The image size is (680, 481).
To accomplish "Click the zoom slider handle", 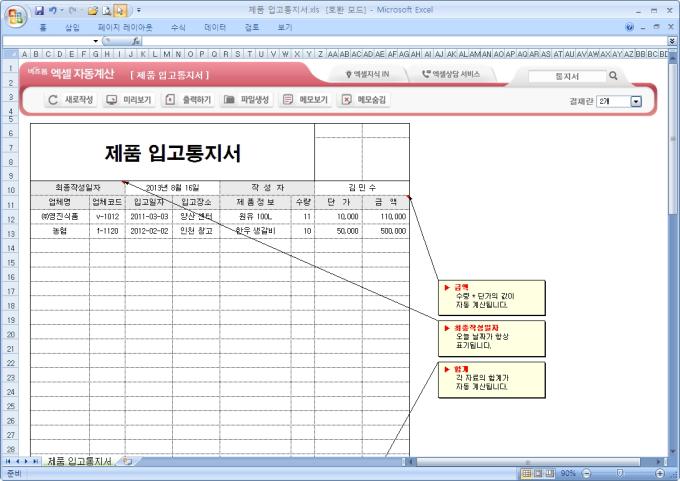I will [x=621, y=472].
